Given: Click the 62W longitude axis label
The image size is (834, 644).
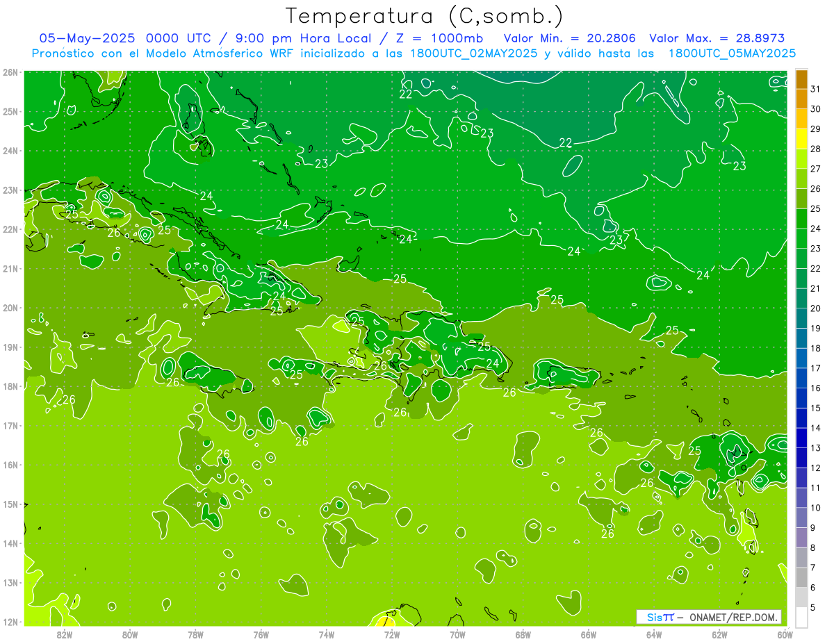Looking at the screenshot, I should (719, 634).
